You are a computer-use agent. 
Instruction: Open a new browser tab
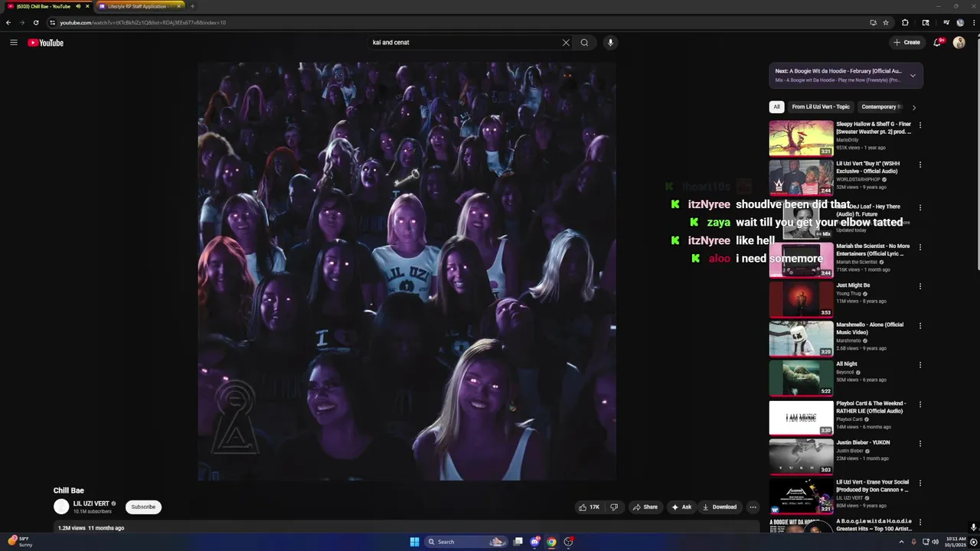pos(192,6)
